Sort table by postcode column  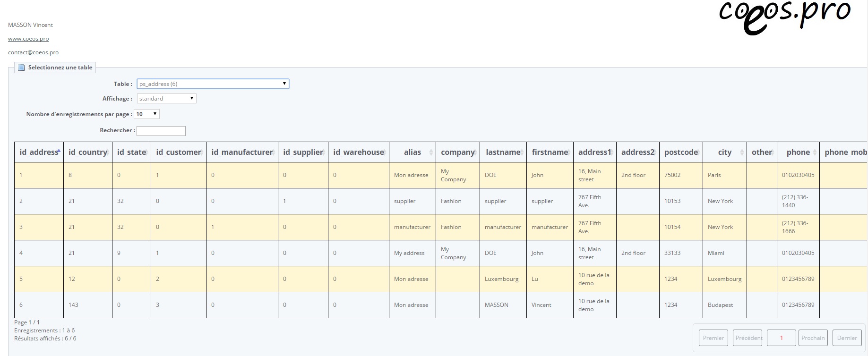tap(680, 152)
